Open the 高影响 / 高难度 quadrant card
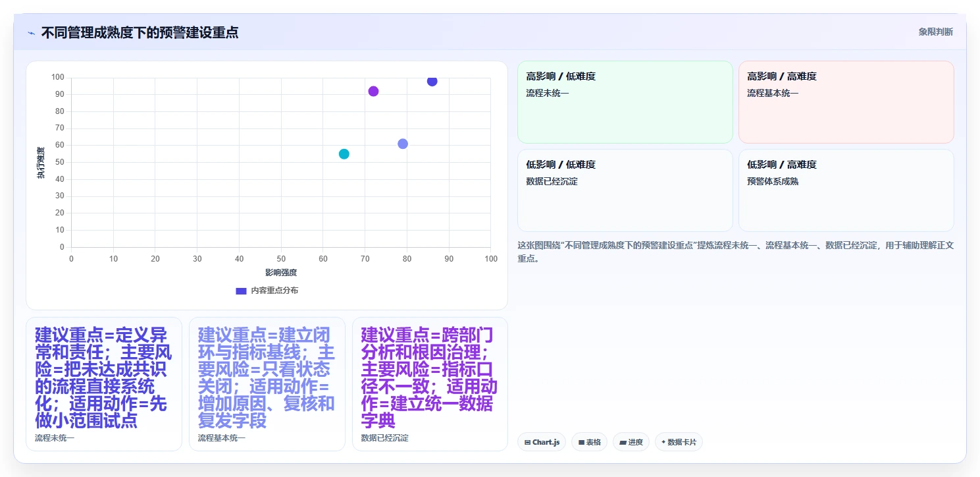 point(846,102)
